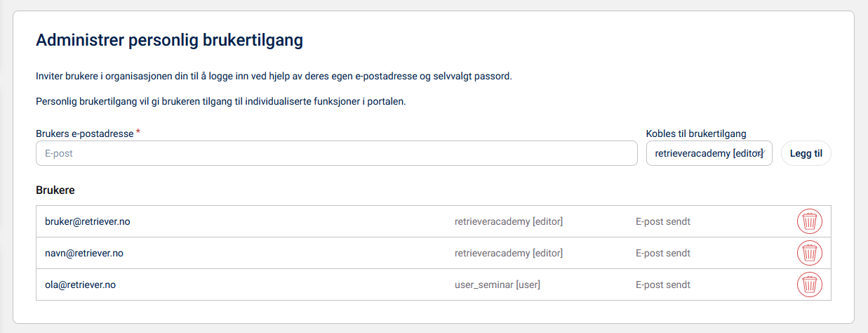Click the user_seminar [user] role label
Screen dimensions: 868x333
(498, 285)
